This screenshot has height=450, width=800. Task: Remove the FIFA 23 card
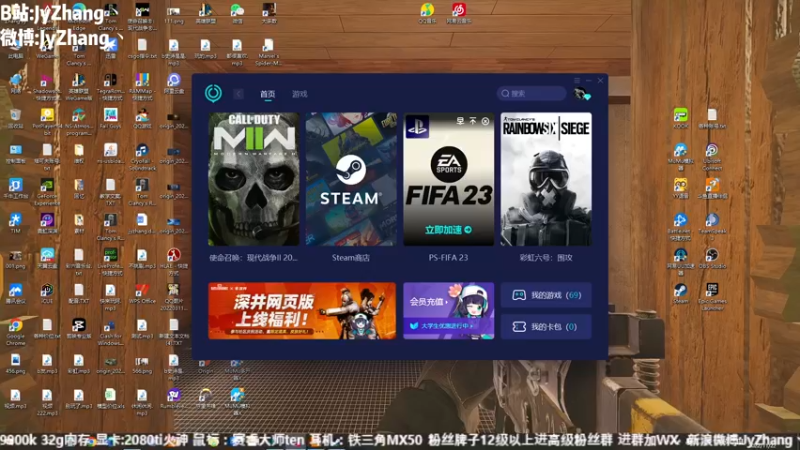(x=485, y=121)
